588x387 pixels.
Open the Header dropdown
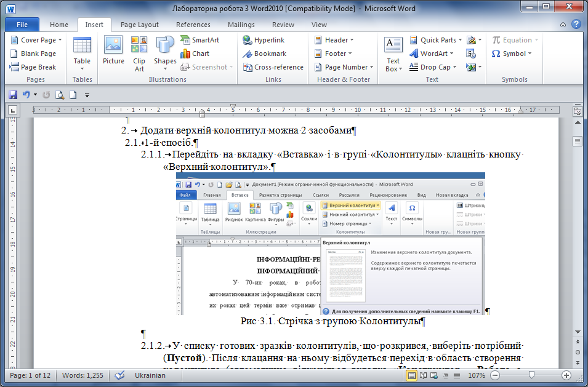334,40
